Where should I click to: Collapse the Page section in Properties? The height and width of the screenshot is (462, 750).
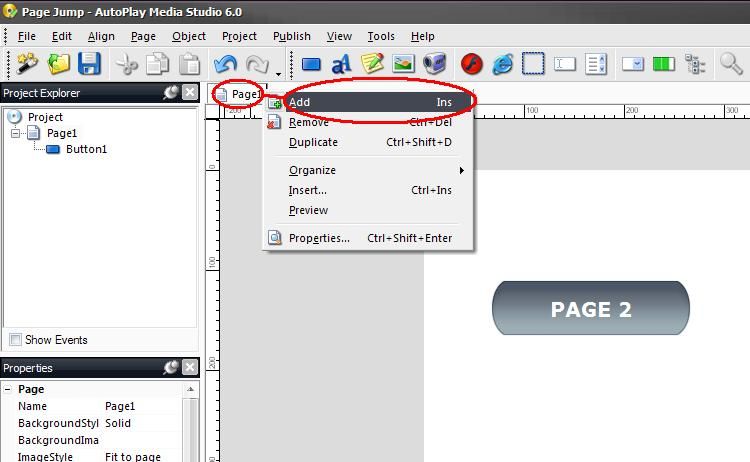(8, 389)
